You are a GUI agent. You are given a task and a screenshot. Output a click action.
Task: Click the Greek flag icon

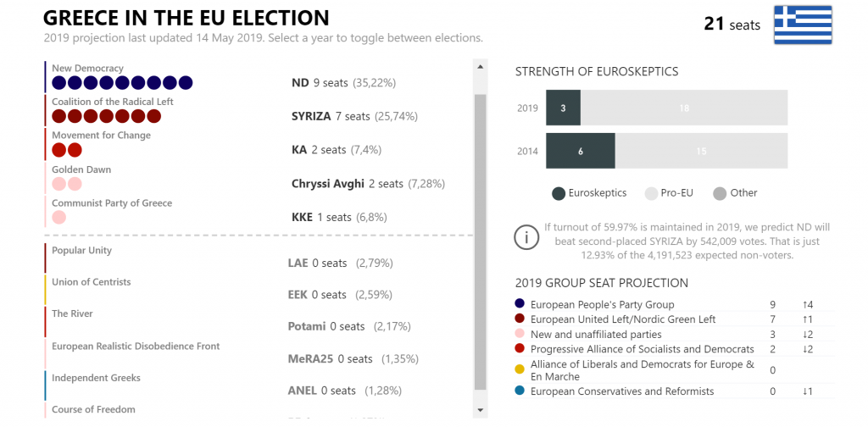coord(803,25)
